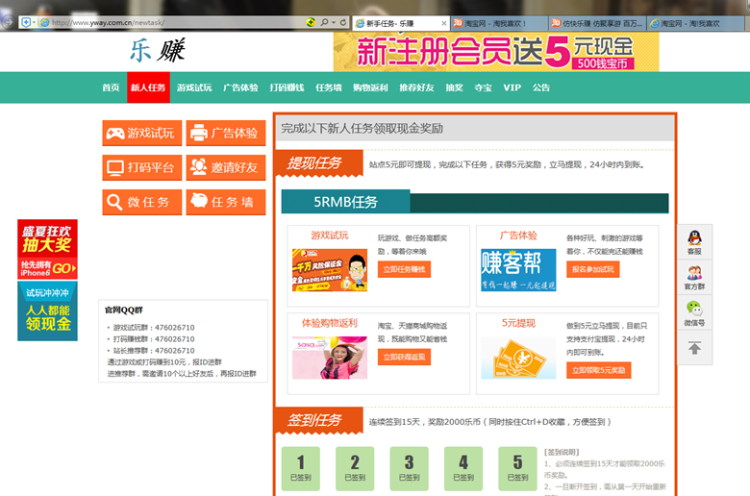Click the orange 邀请好友 button
The height and width of the screenshot is (496, 750).
pos(226,167)
